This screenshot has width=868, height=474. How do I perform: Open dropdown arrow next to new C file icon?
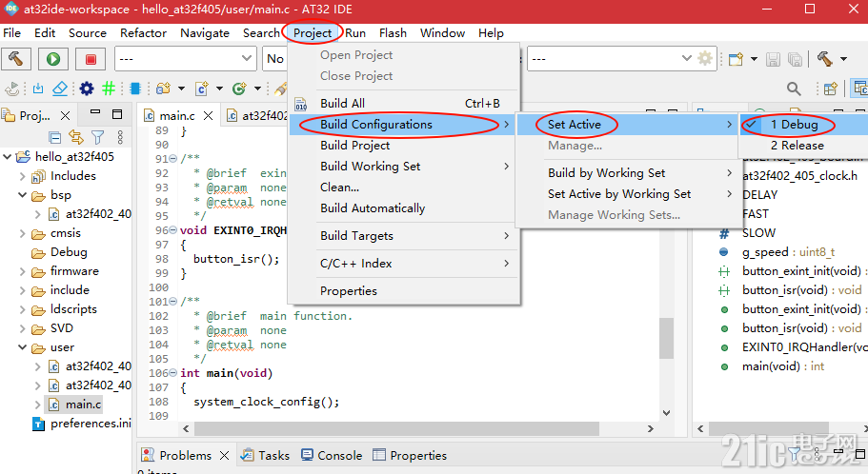pyautogui.click(x=219, y=89)
